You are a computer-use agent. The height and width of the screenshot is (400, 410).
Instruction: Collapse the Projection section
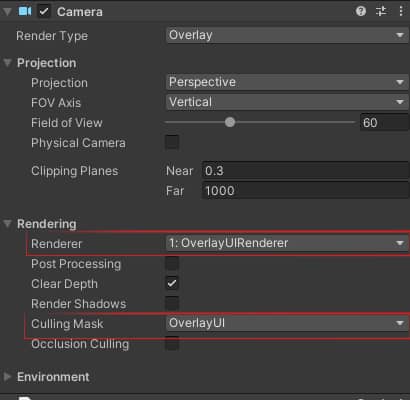point(7,62)
